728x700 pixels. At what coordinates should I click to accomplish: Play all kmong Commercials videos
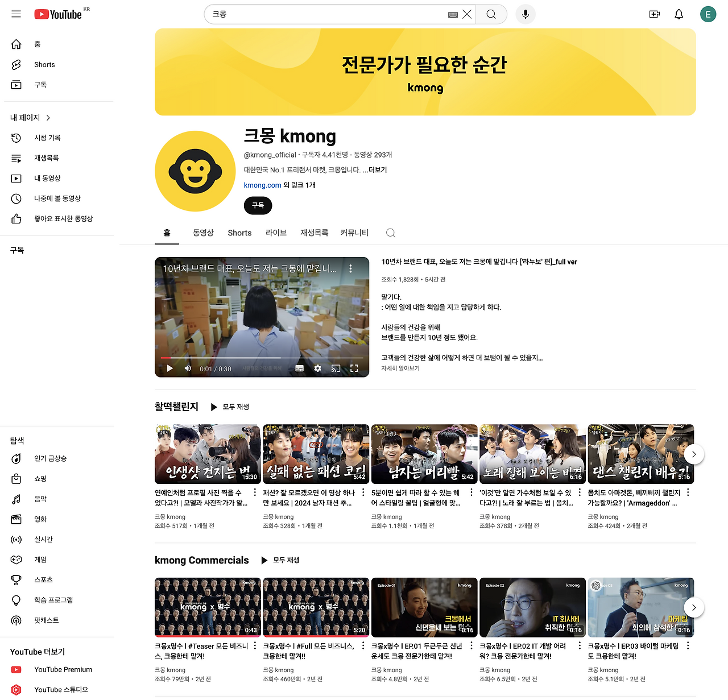coord(280,561)
